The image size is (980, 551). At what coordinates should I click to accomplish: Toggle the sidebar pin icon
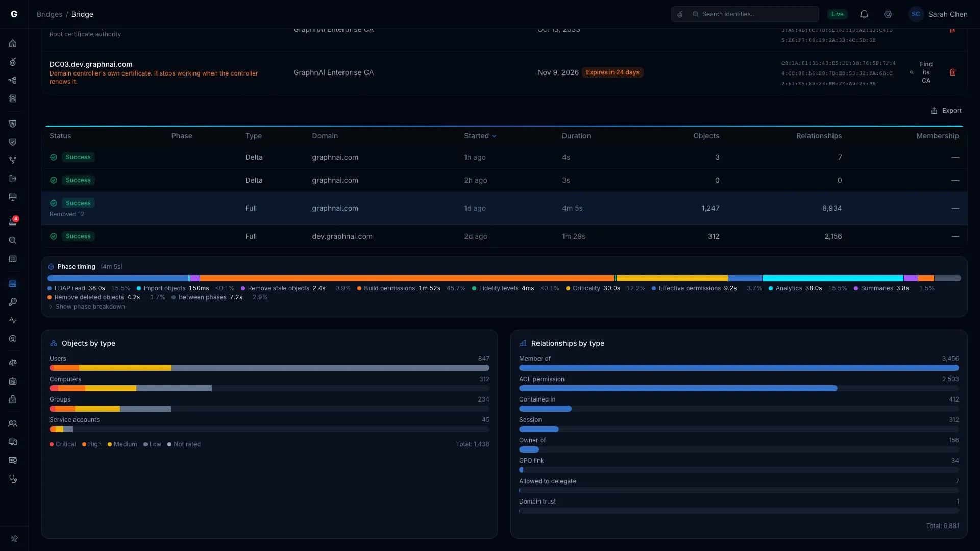click(14, 538)
